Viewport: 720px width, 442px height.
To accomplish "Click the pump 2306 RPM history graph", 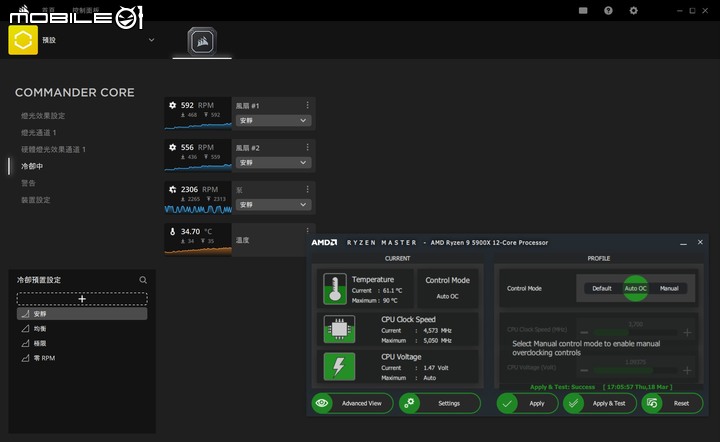I will [198, 209].
